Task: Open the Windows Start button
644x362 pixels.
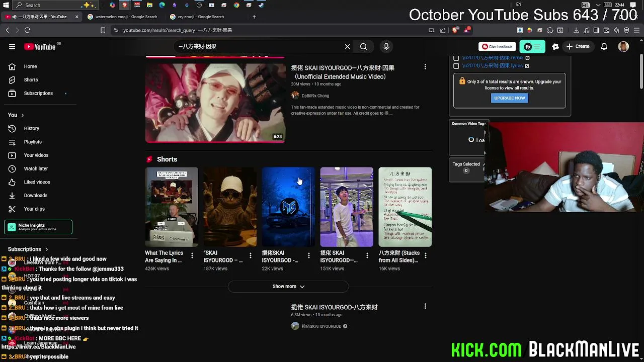Action: click(x=6, y=5)
